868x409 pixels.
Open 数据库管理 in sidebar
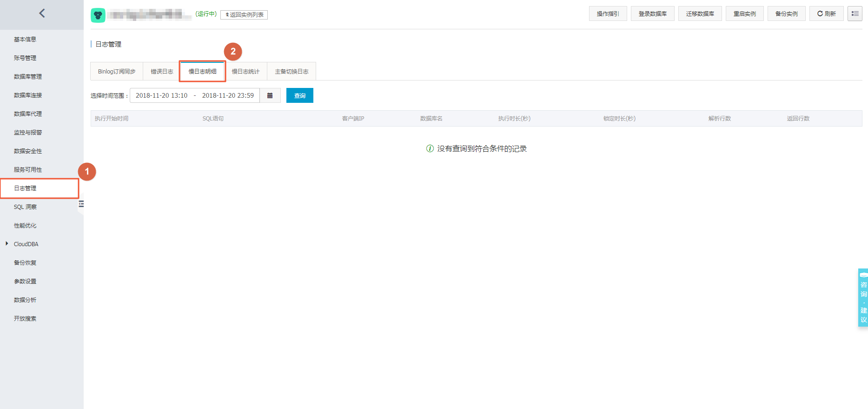click(x=28, y=76)
